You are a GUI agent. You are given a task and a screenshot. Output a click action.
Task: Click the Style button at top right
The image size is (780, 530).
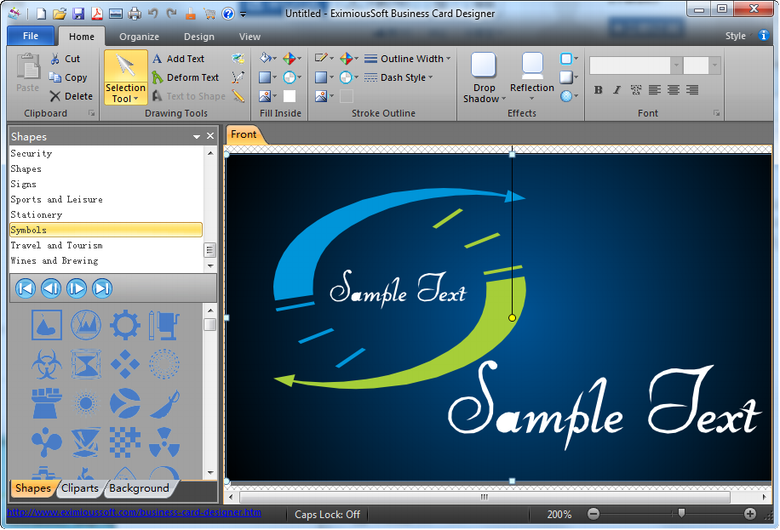(x=735, y=37)
